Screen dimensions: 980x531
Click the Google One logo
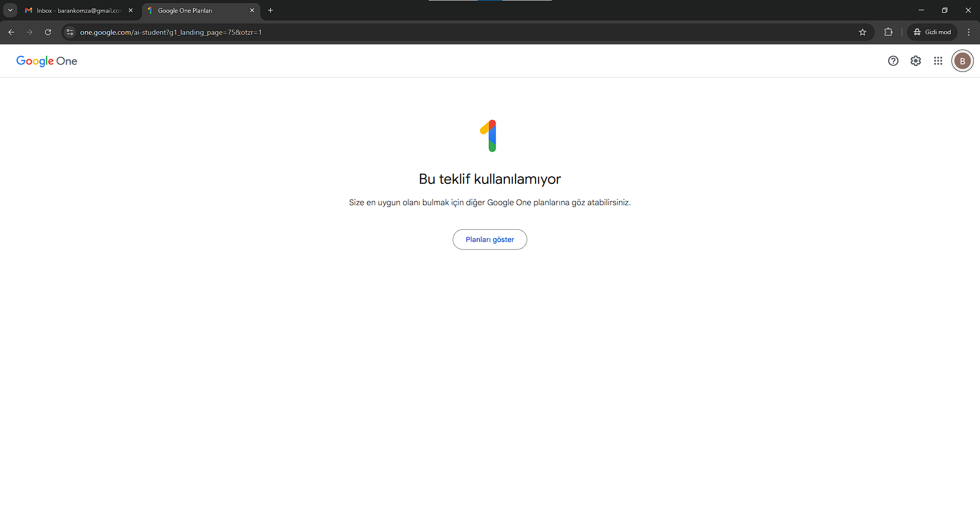coord(47,61)
